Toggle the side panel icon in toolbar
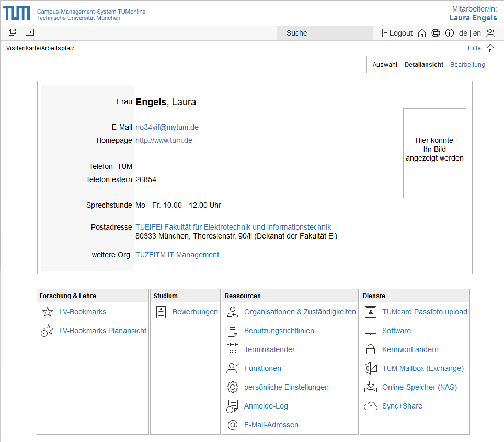Viewport: 504px width, 442px height. pyautogui.click(x=30, y=32)
